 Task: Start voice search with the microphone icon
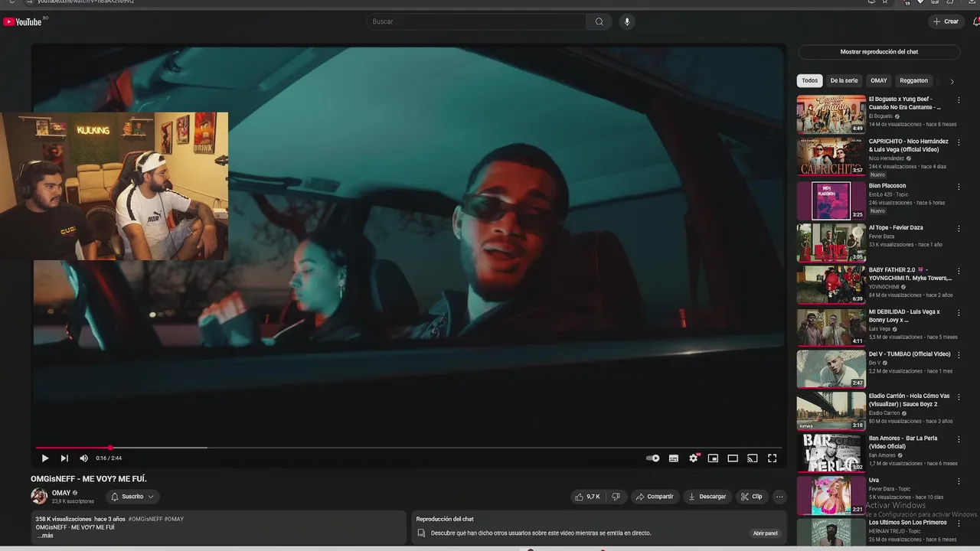(x=627, y=21)
